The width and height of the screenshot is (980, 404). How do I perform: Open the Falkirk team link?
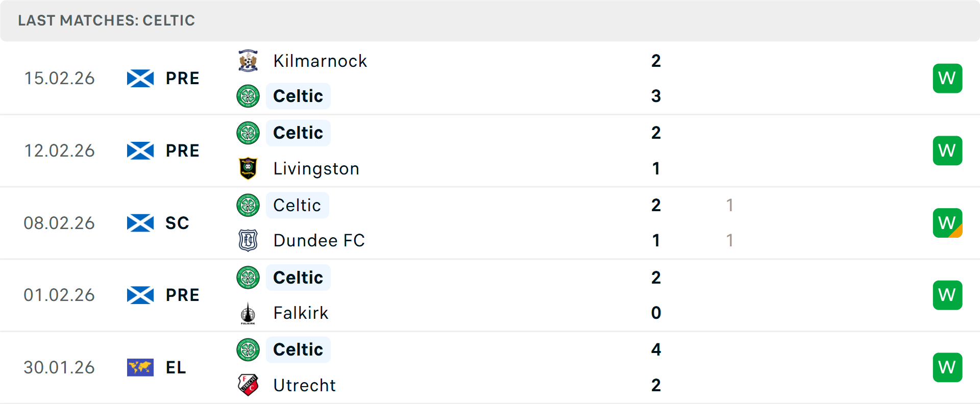pyautogui.click(x=301, y=313)
